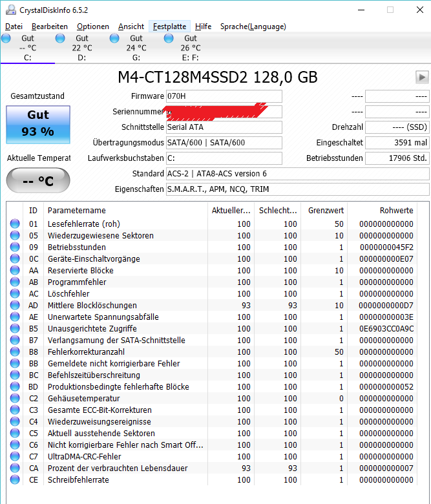Click the Schnittstelle field Serial ATA
431x504 pixels.
224,127
